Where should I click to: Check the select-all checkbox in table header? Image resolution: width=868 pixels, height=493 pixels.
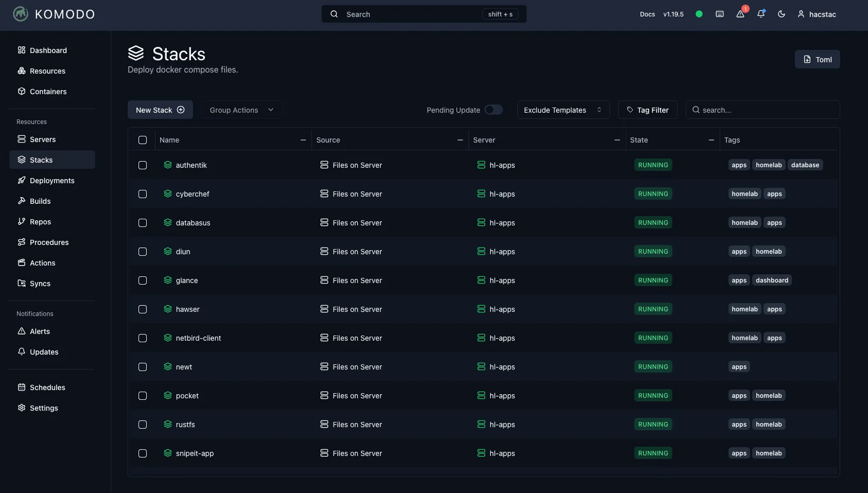pos(143,140)
